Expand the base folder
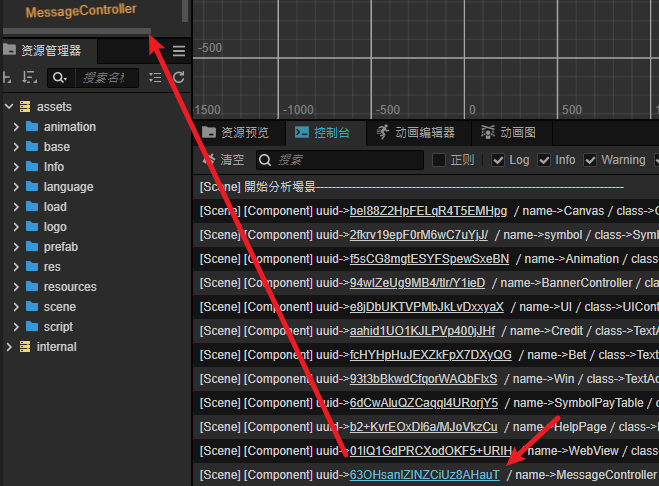Image resolution: width=659 pixels, height=486 pixels. pyautogui.click(x=16, y=147)
